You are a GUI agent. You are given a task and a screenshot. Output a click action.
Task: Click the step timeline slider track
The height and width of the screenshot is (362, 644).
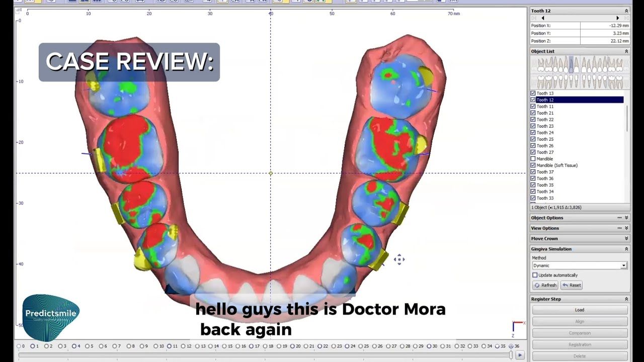262,355
